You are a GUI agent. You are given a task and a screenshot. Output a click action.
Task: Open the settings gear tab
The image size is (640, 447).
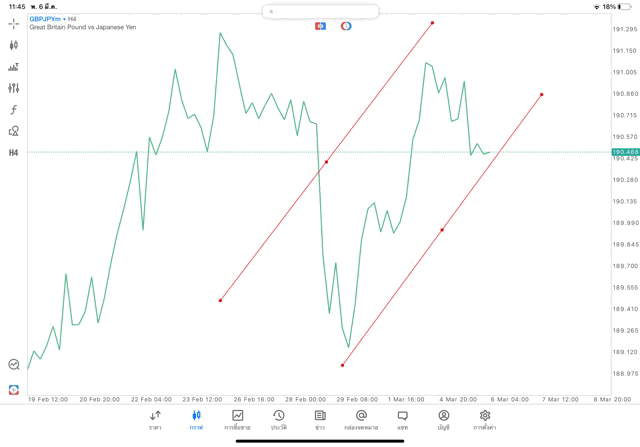[x=485, y=418]
